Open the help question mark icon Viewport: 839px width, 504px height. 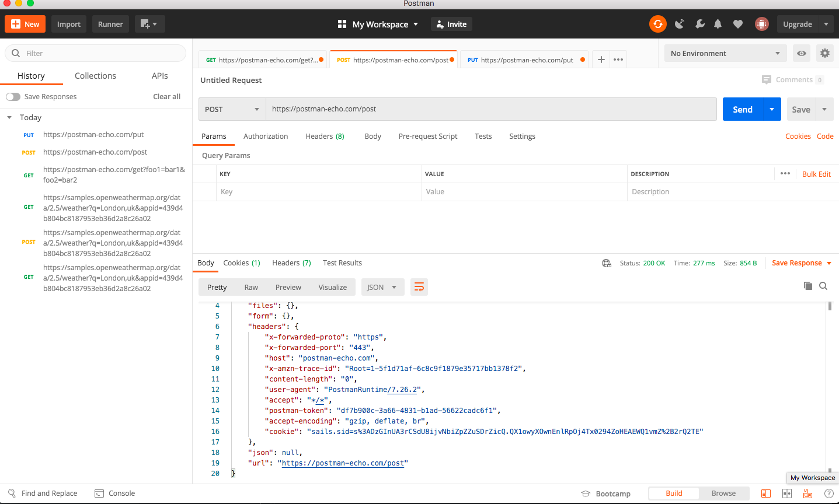tap(828, 494)
